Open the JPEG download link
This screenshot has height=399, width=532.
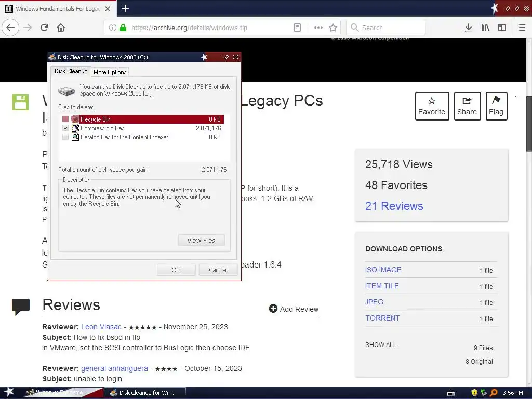(x=374, y=302)
